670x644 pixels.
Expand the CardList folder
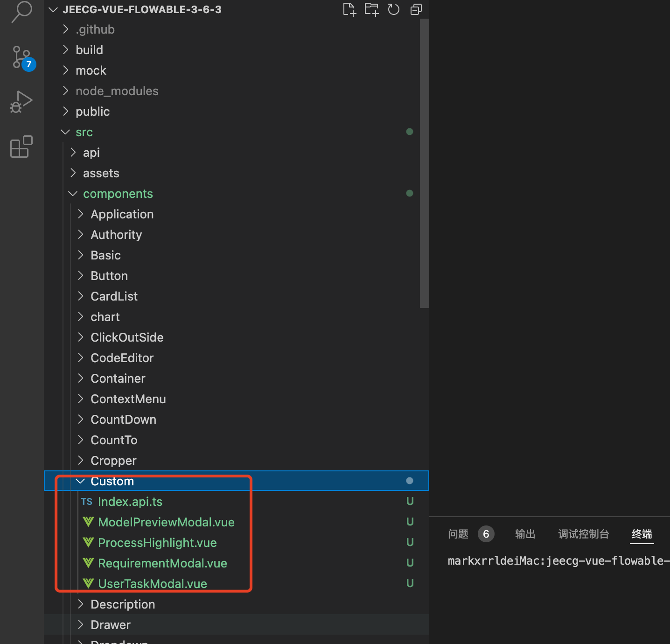[x=81, y=296]
